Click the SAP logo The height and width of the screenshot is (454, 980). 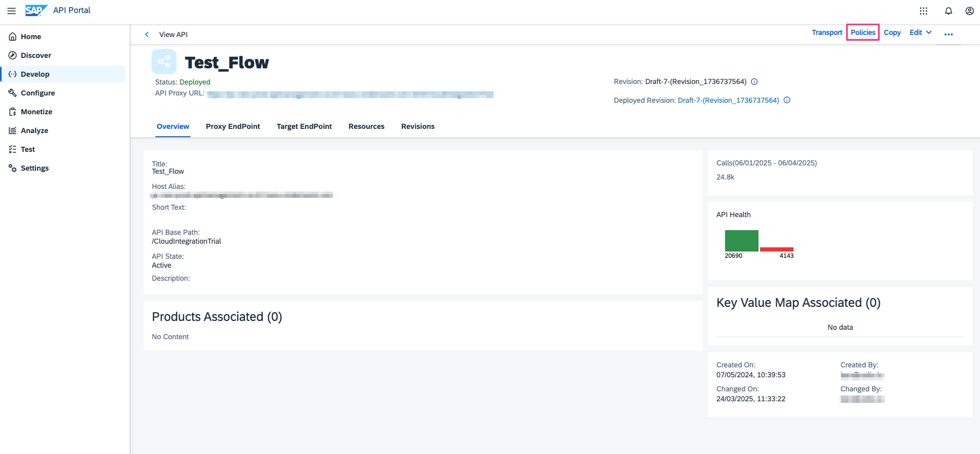point(36,10)
